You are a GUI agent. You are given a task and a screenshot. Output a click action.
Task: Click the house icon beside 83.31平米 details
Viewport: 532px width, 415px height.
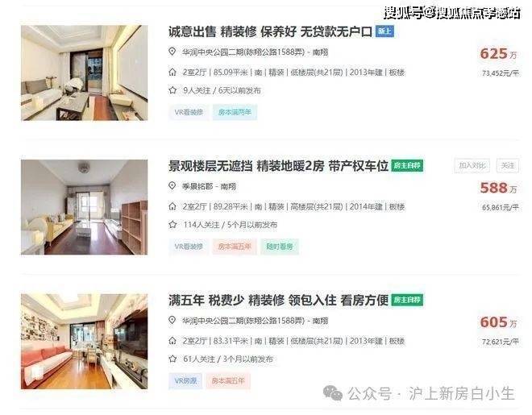(172, 341)
